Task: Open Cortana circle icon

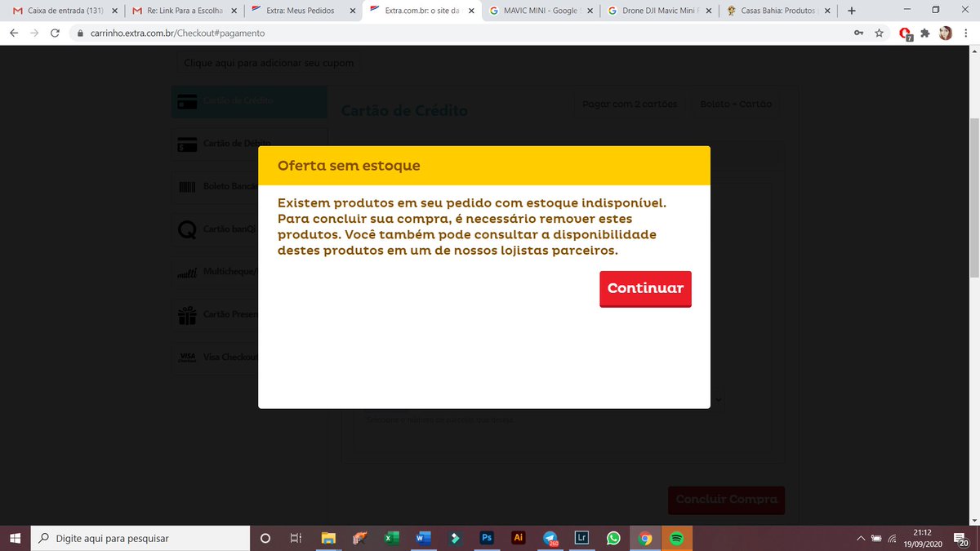Action: pos(265,538)
